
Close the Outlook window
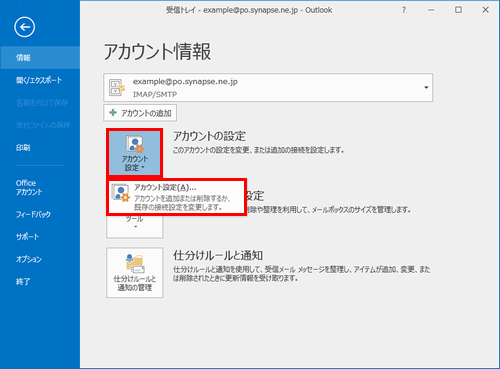[x=486, y=10]
